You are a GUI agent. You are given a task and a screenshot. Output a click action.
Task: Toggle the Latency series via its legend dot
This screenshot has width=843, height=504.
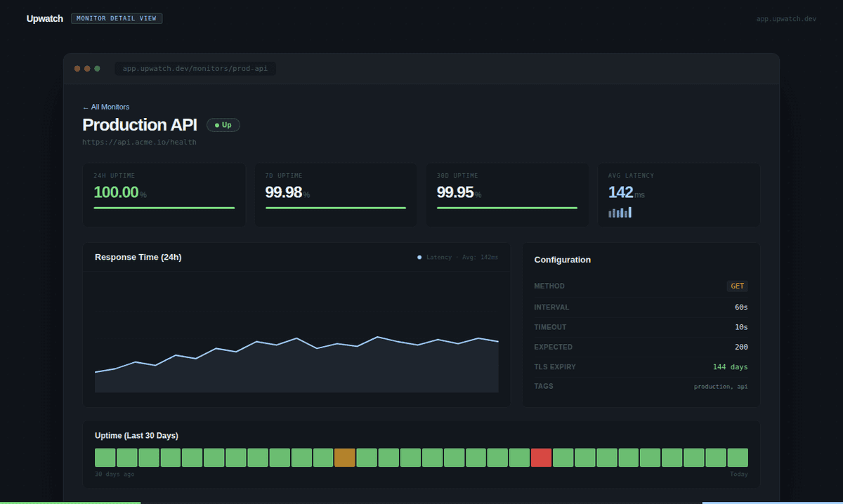click(x=419, y=257)
